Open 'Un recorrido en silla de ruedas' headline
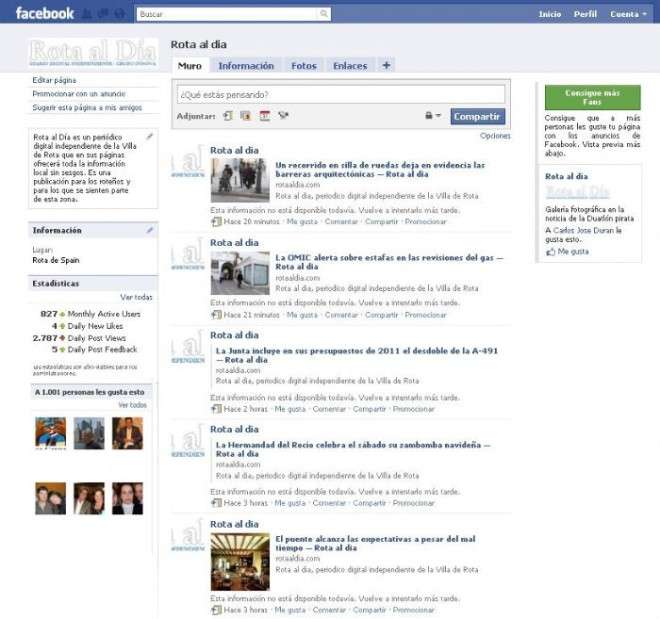 (x=380, y=169)
